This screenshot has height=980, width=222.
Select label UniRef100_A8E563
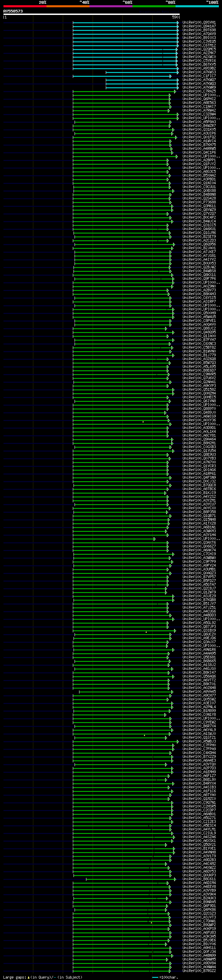[x=199, y=103]
